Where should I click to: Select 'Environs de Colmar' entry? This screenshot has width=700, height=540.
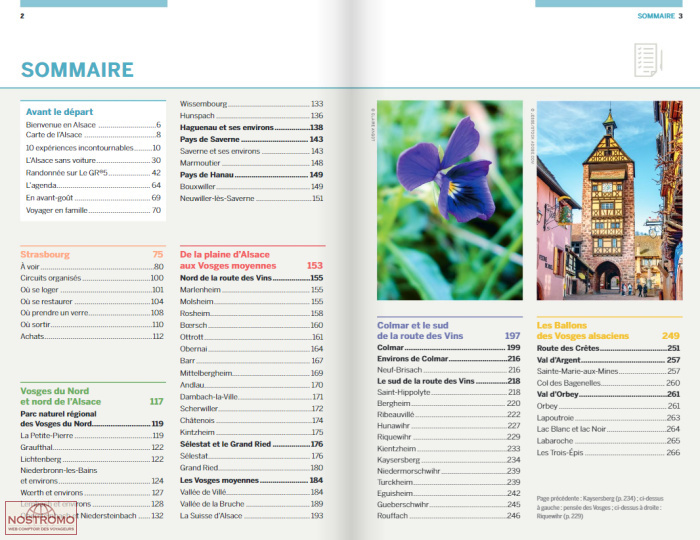(449, 358)
